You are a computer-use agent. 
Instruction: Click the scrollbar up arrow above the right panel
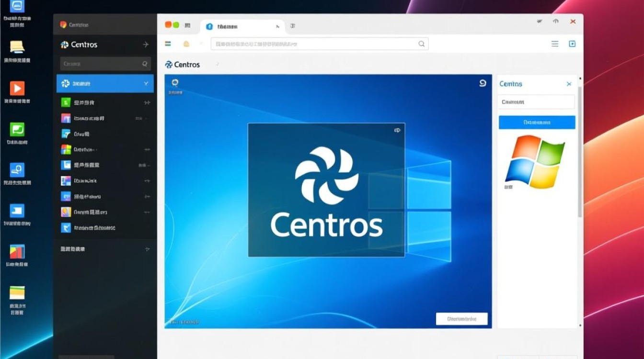click(x=580, y=79)
